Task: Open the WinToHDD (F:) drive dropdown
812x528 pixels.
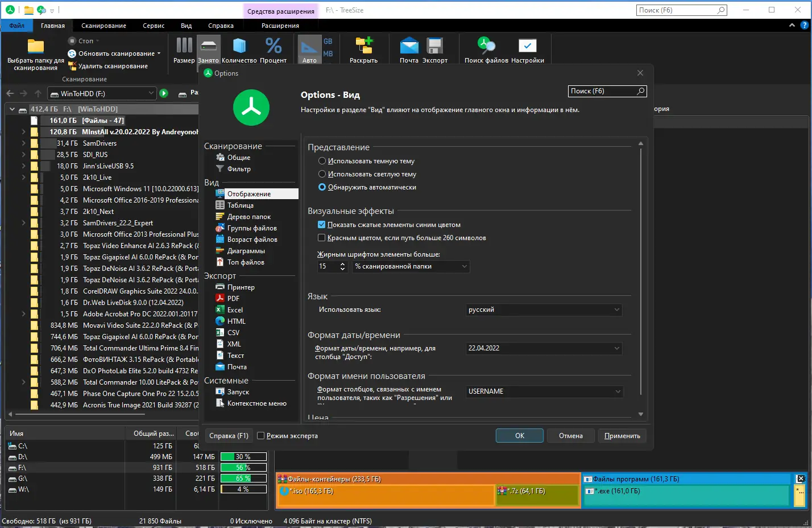Action: 101,93
